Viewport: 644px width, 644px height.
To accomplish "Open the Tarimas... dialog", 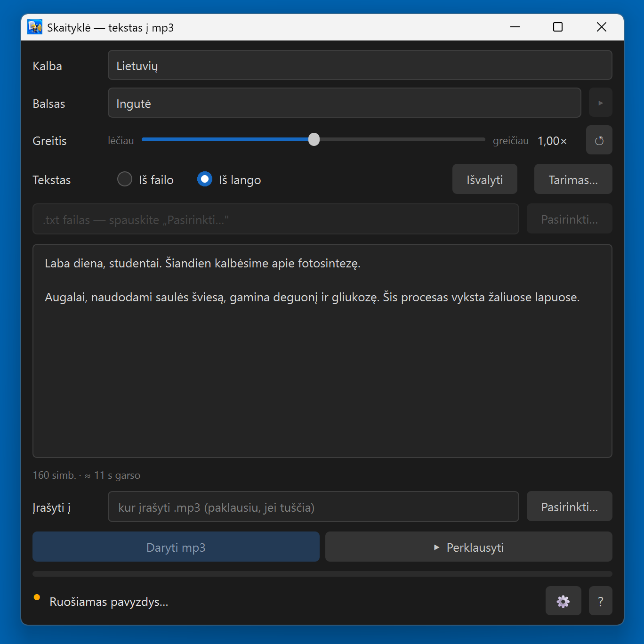I will (573, 179).
